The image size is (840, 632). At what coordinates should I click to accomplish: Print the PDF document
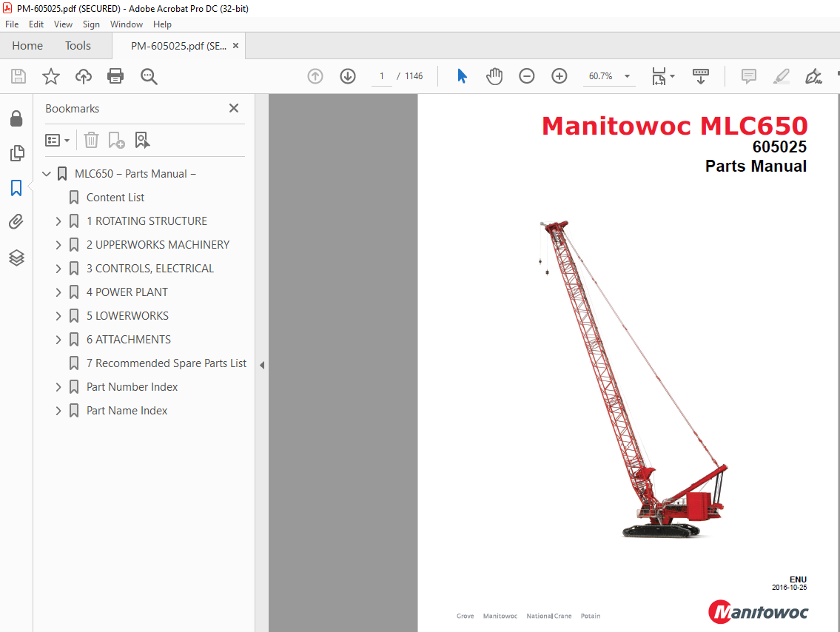[115, 76]
